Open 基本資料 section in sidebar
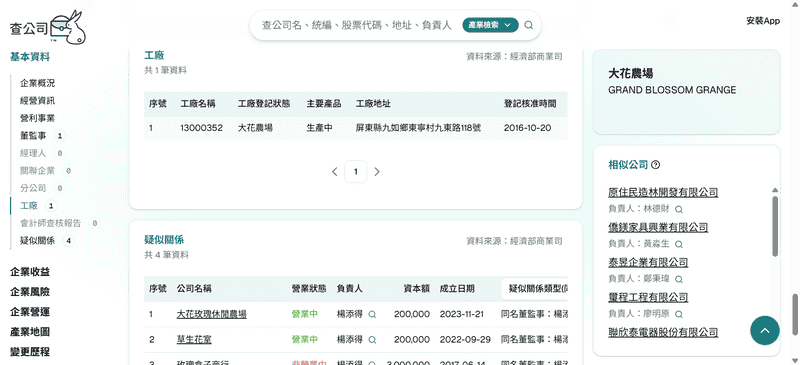The image size is (800, 365). pyautogui.click(x=30, y=57)
